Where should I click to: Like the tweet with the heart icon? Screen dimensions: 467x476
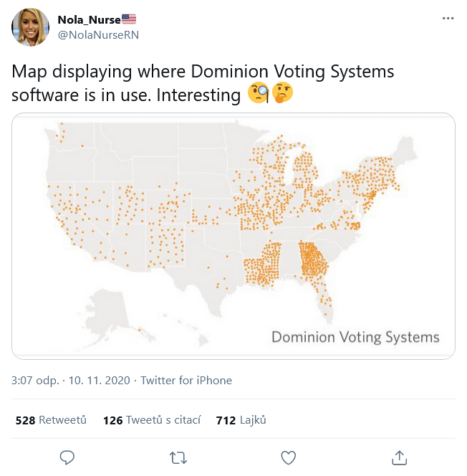[289, 457]
